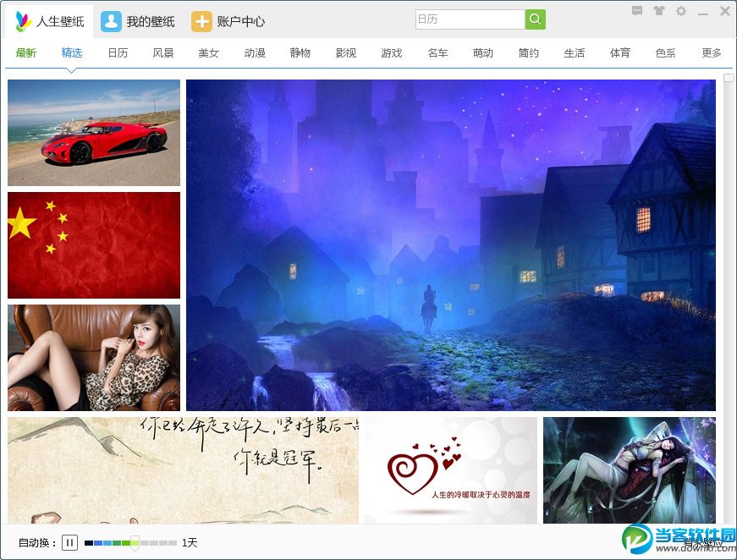Select the 日历 category

[x=118, y=53]
